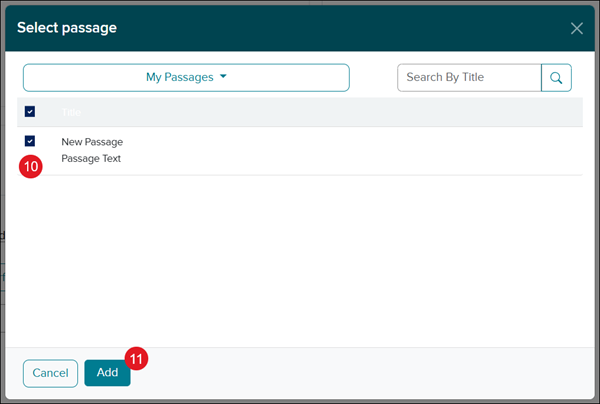This screenshot has height=404, width=600.
Task: Click the Passage Text description line
Action: (91, 158)
